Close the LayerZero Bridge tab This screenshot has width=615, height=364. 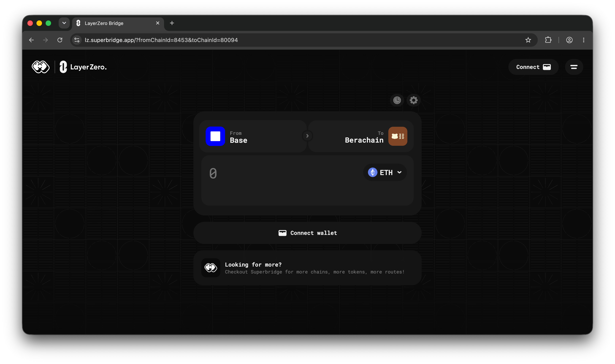point(158,23)
